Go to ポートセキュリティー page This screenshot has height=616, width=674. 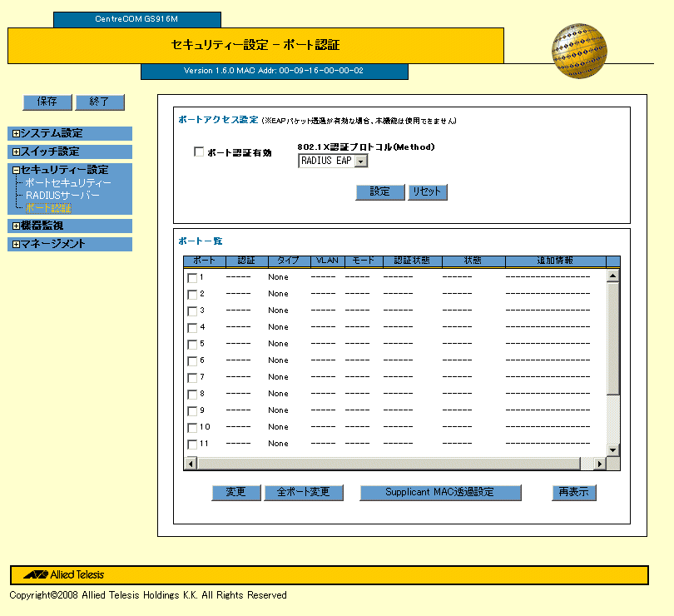click(67, 182)
